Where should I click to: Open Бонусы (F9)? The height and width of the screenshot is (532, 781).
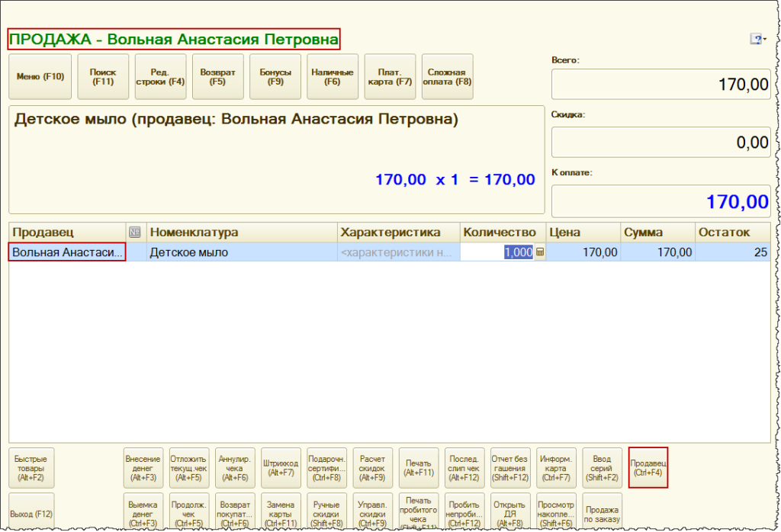pos(275,77)
